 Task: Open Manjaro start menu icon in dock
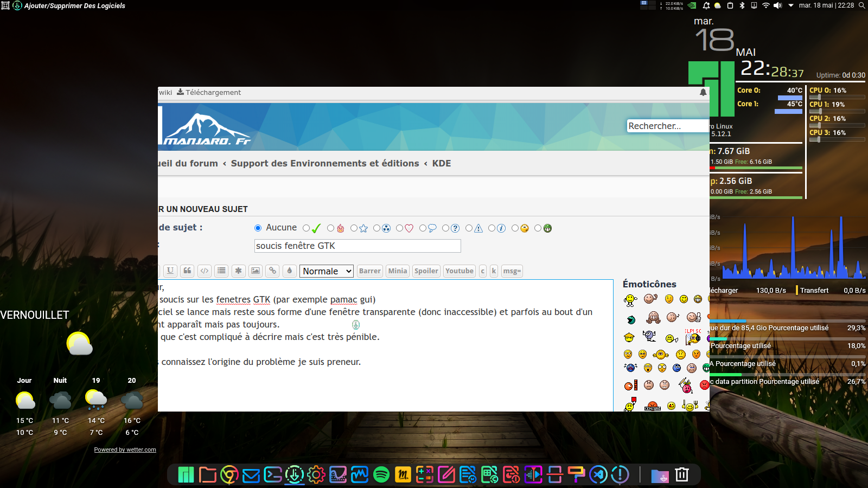click(x=186, y=475)
